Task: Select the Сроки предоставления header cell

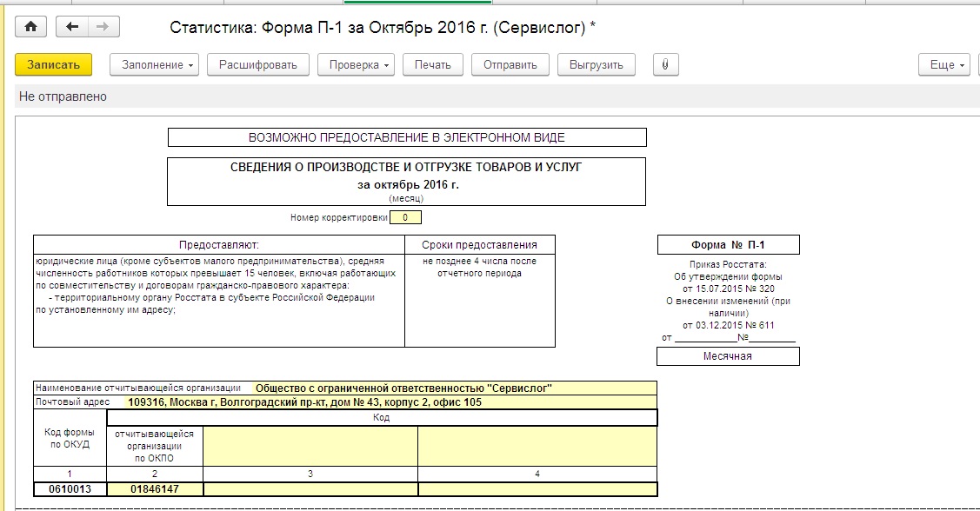Action: click(x=479, y=245)
